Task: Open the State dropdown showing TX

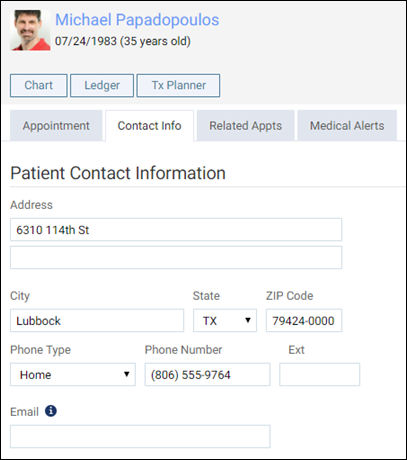Action: (225, 321)
